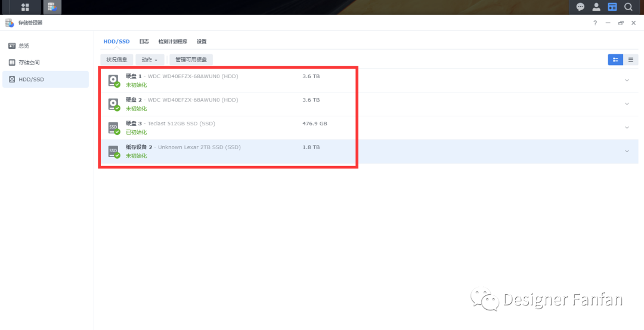Image resolution: width=644 pixels, height=330 pixels.
Task: Open the search magnifier icon
Action: coord(628,7)
